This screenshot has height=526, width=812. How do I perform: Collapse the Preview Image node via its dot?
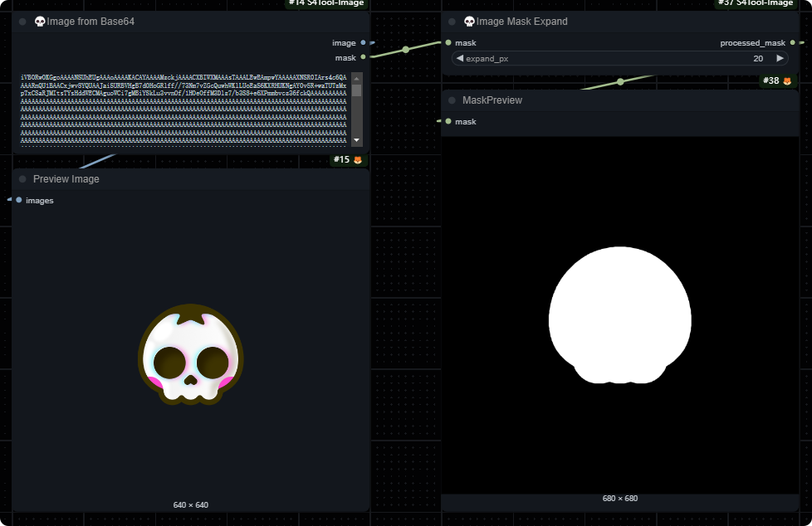tap(22, 179)
